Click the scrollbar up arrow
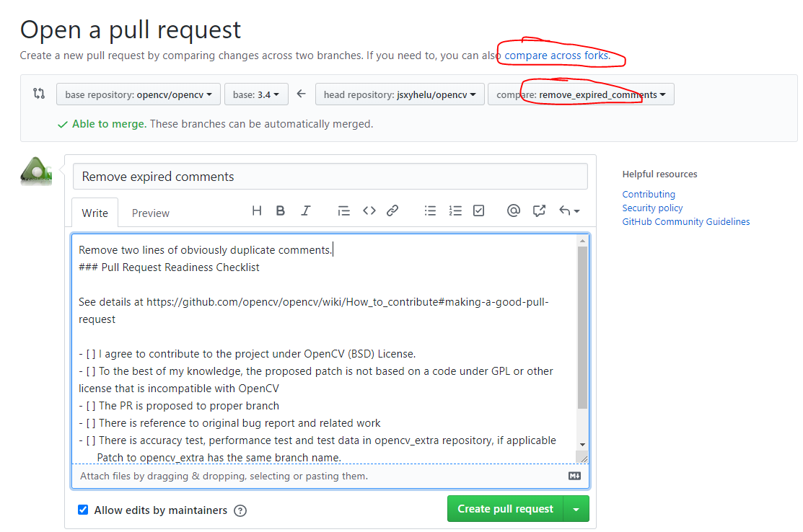803x532 pixels. [582, 241]
